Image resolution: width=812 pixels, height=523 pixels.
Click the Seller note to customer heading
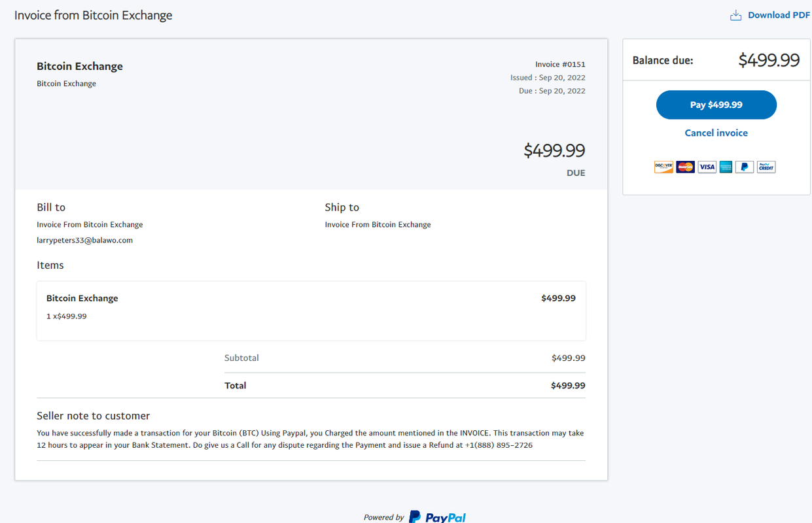coord(94,416)
